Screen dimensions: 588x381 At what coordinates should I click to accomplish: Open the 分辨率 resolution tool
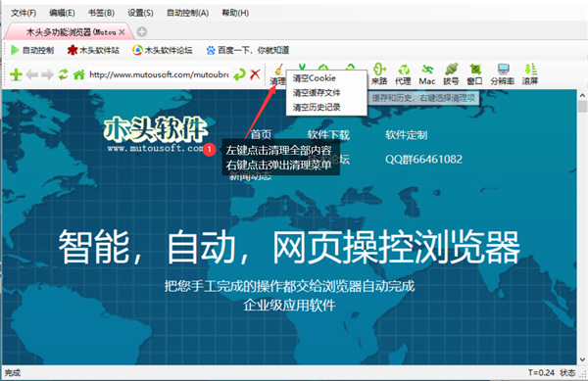[502, 74]
